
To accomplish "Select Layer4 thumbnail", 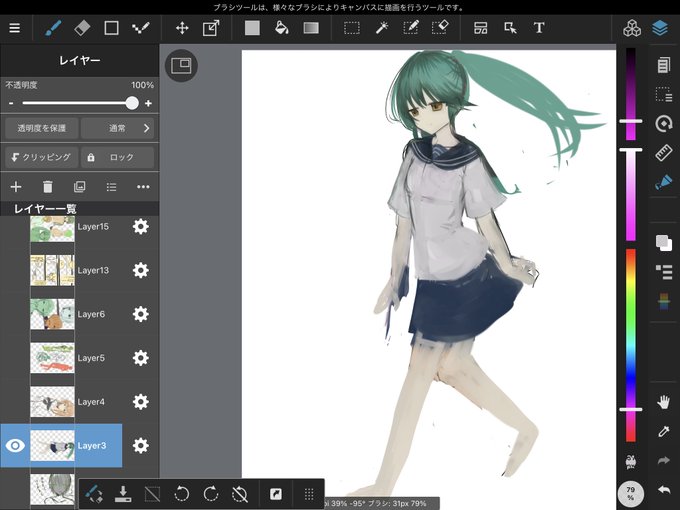I will pyautogui.click(x=52, y=402).
